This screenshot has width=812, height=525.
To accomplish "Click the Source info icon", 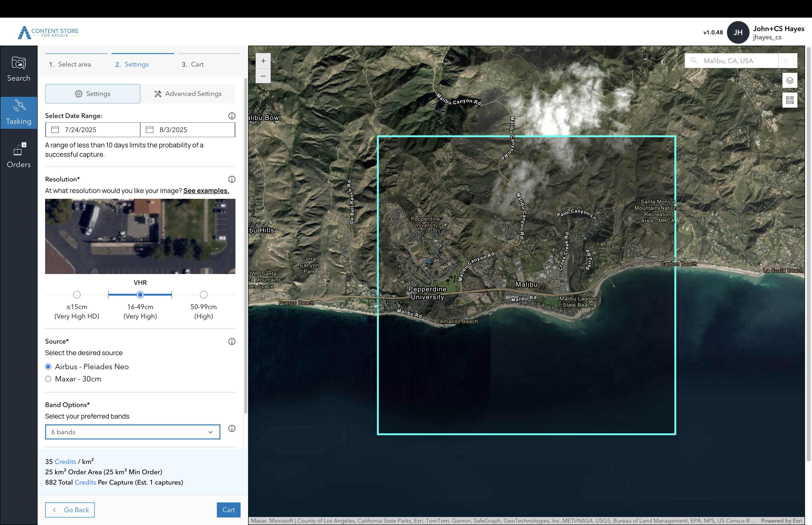I will pyautogui.click(x=232, y=341).
